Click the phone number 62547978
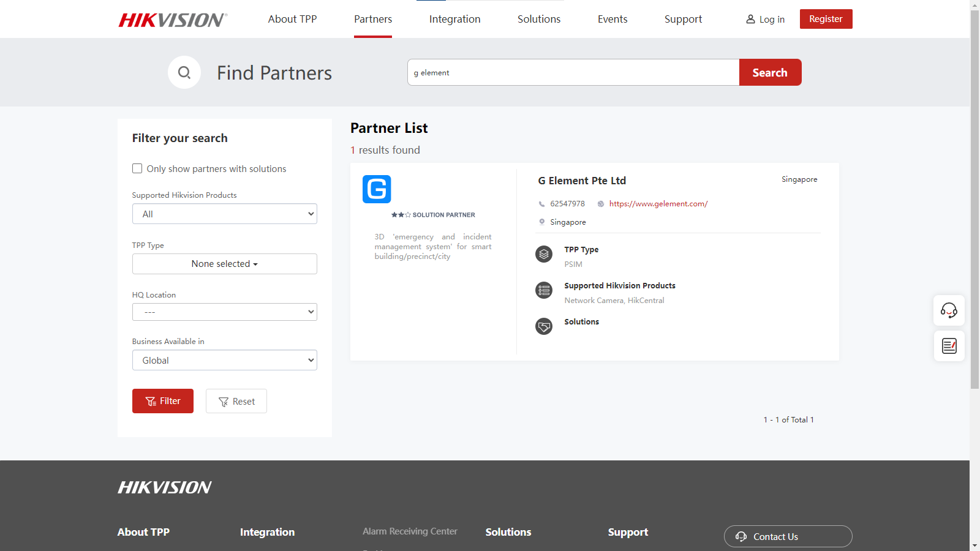Screen dimensions: 980x551 [567, 204]
